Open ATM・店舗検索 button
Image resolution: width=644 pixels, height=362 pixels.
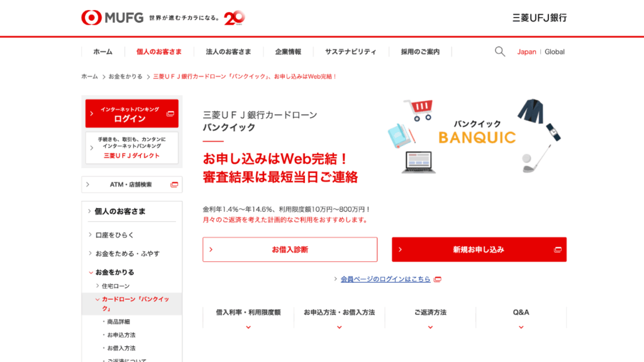pyautogui.click(x=132, y=185)
